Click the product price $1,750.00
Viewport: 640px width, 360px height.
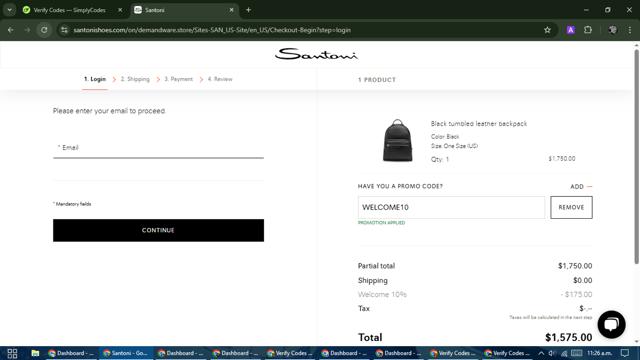[562, 159]
